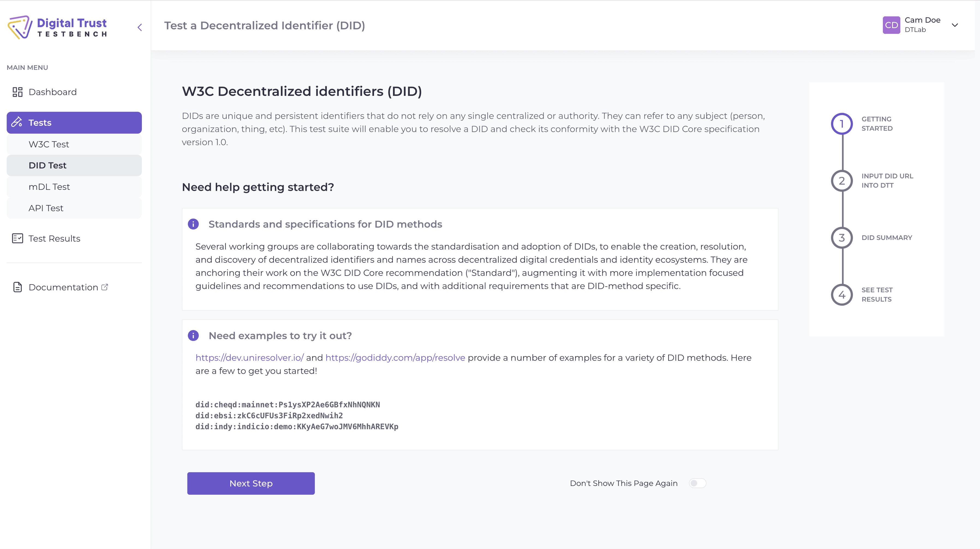Click the Tests flask icon in sidebar
The image size is (980, 549).
point(17,123)
